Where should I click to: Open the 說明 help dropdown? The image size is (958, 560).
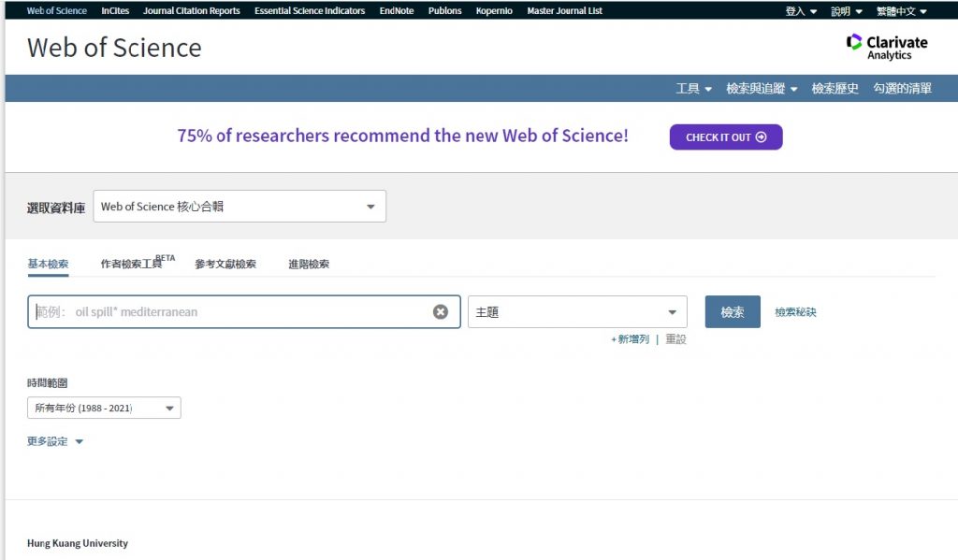tap(846, 11)
